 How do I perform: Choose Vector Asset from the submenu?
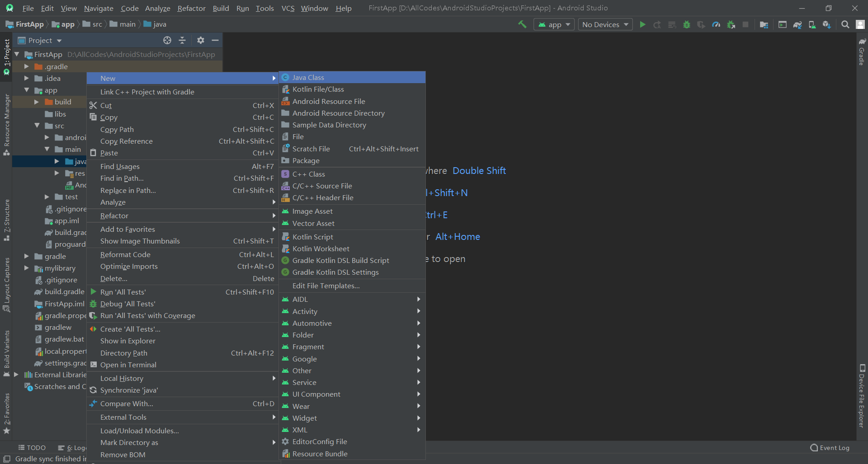352,223
